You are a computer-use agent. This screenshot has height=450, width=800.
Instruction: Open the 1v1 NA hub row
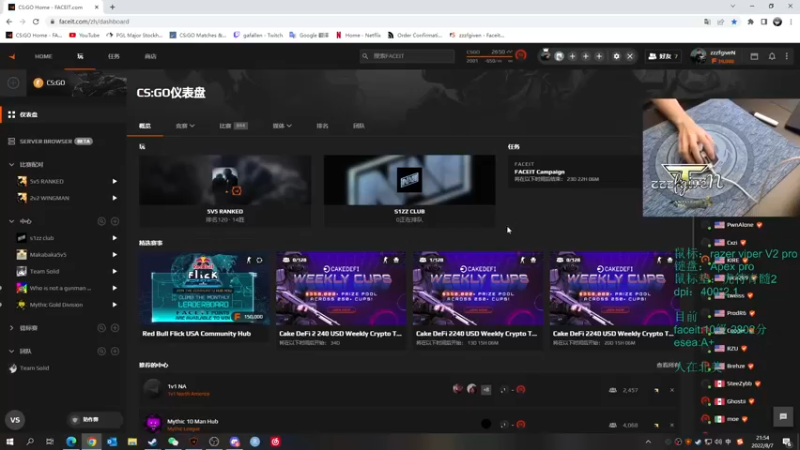[x=408, y=390]
